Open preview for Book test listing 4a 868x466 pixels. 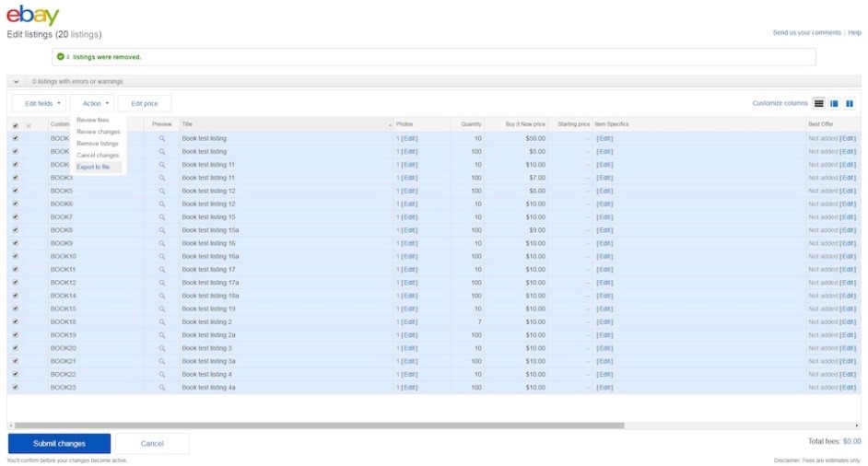[x=162, y=388]
